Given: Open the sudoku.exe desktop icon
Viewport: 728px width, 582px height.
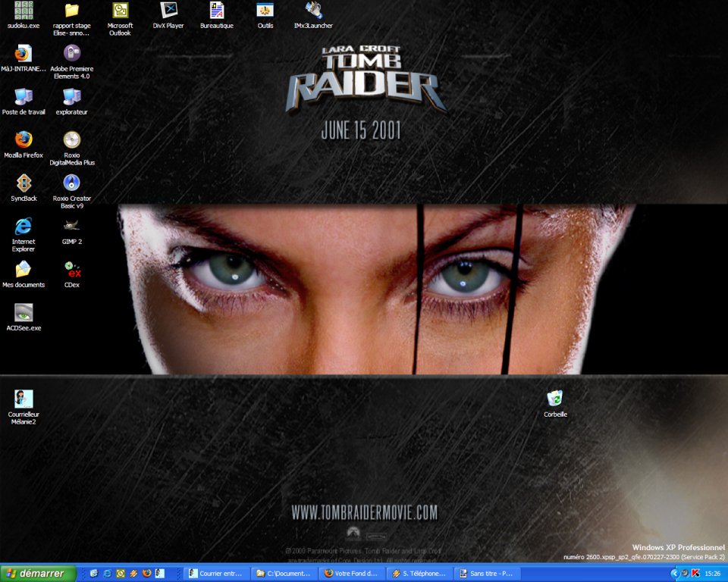Looking at the screenshot, I should (24, 15).
